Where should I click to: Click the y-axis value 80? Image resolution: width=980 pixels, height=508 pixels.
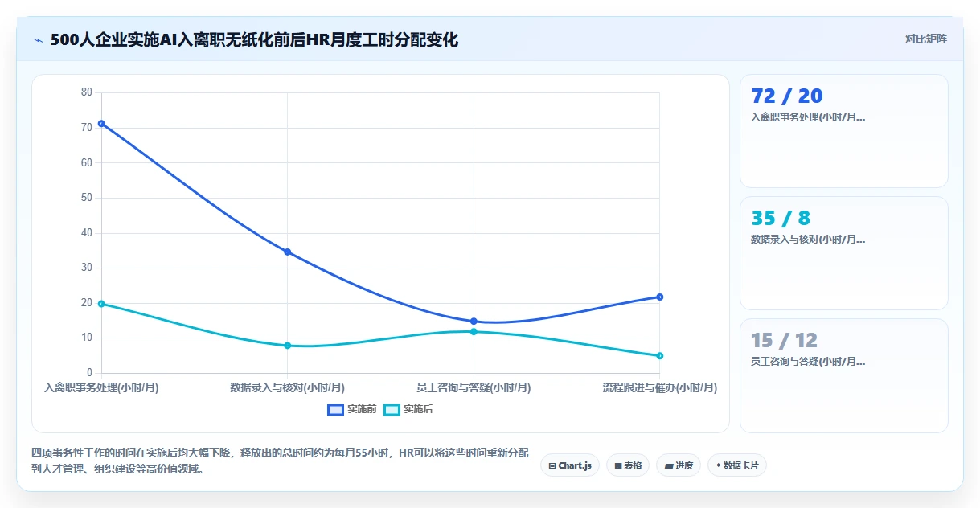pyautogui.click(x=87, y=92)
